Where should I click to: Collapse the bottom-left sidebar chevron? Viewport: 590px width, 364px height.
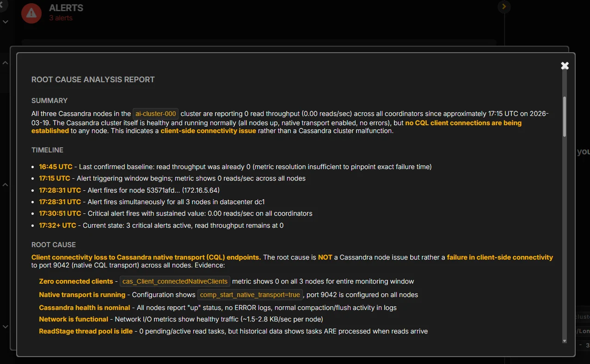pos(5,326)
